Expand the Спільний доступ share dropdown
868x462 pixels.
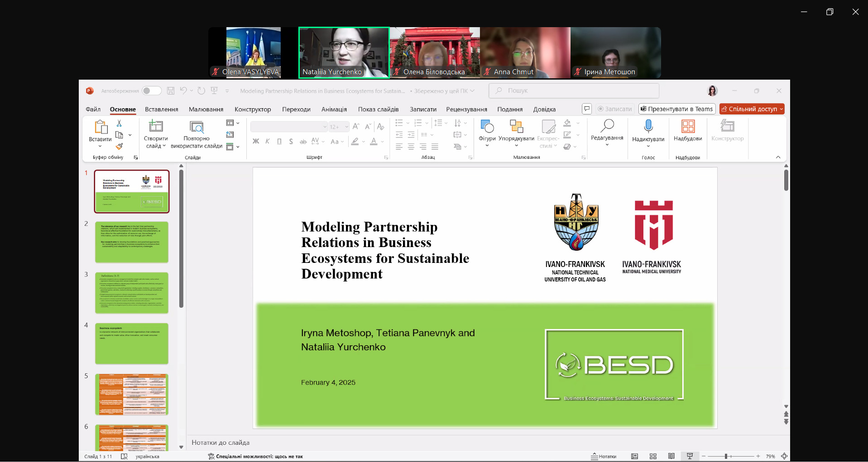click(x=781, y=109)
